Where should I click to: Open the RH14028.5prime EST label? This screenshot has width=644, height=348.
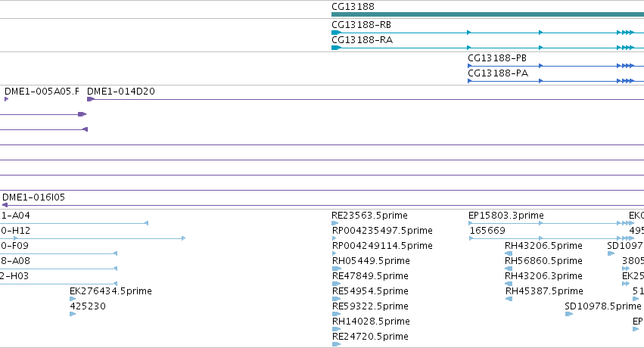click(371, 322)
